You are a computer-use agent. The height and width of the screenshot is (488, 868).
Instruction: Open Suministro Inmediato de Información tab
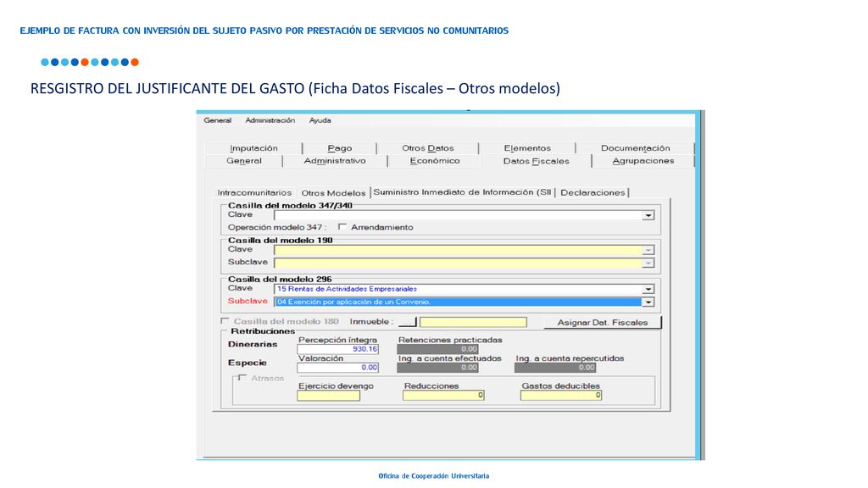click(462, 192)
